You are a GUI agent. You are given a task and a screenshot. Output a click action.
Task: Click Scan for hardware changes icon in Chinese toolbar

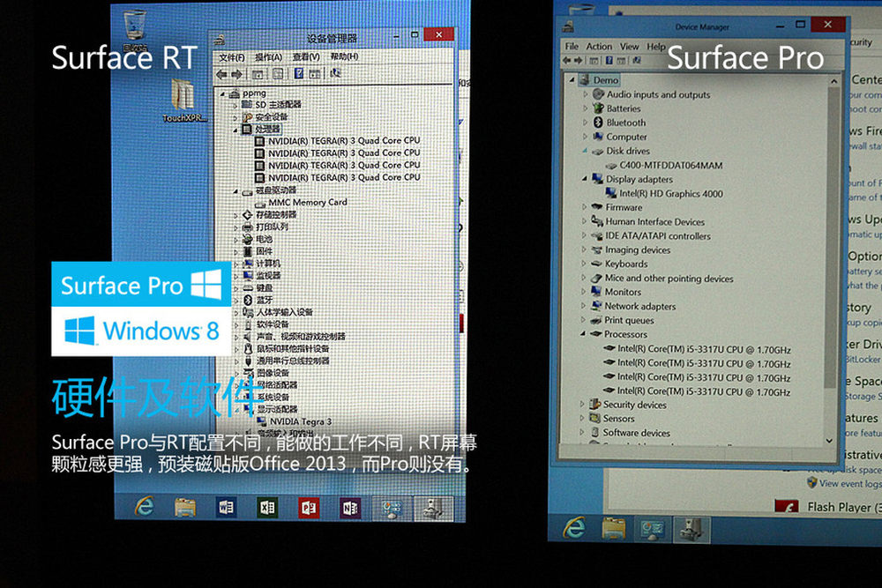(x=335, y=73)
